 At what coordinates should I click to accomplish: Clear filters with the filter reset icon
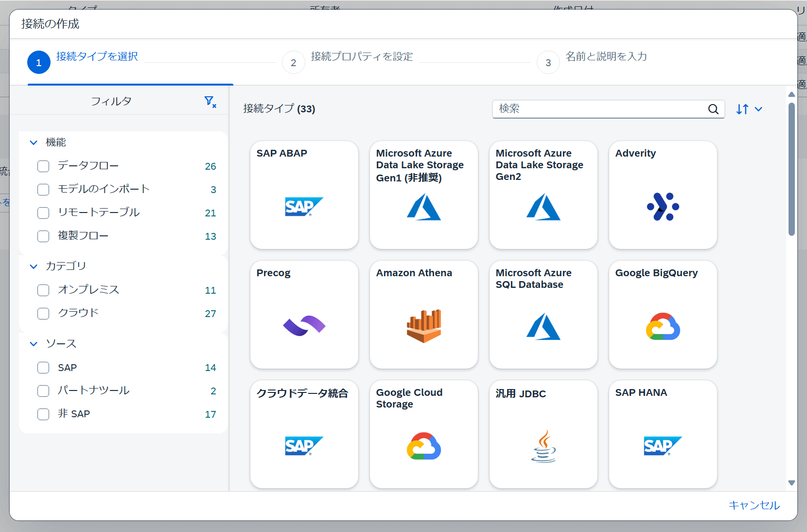210,102
